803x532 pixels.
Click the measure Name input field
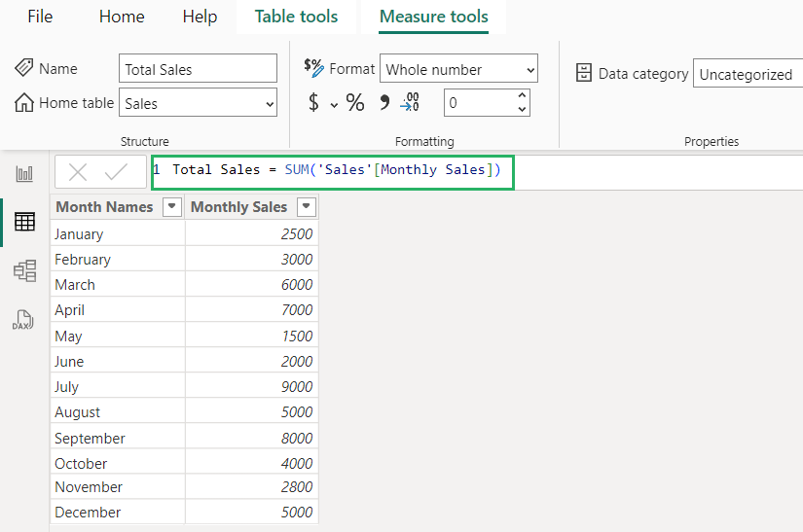[x=198, y=69]
